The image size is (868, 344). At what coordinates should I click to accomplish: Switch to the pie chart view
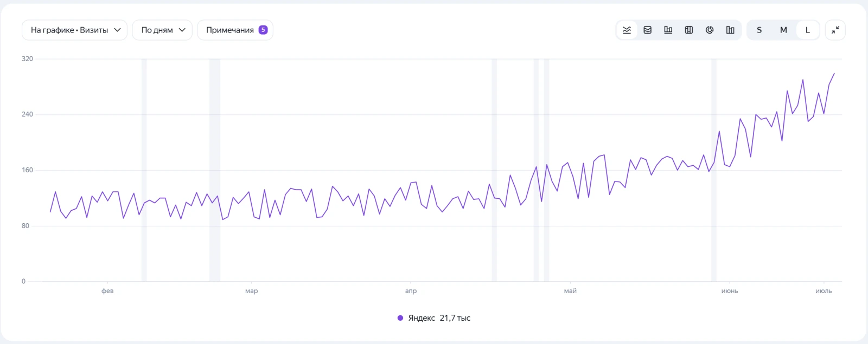[710, 30]
